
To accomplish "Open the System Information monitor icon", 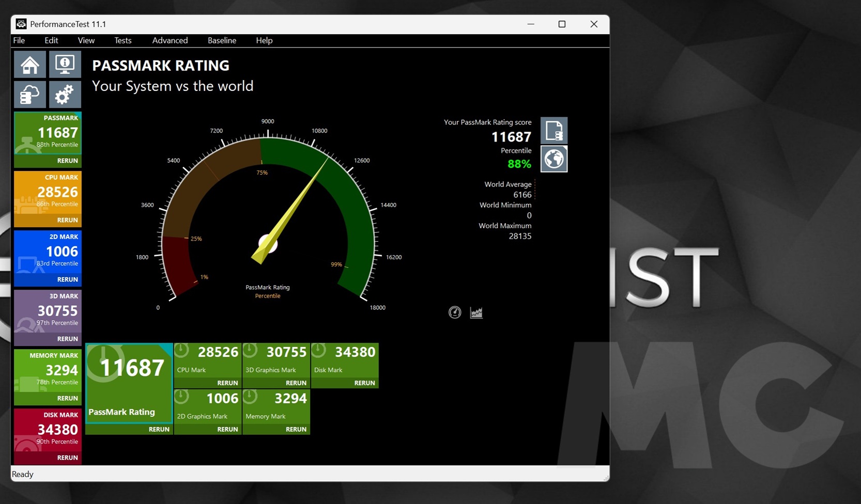I will pyautogui.click(x=65, y=65).
